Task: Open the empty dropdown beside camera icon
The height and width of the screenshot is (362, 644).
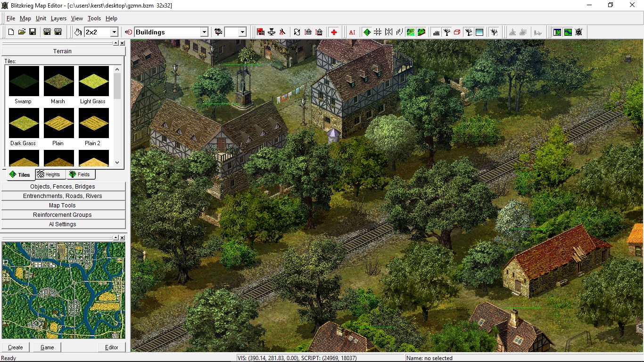Action: [x=242, y=32]
